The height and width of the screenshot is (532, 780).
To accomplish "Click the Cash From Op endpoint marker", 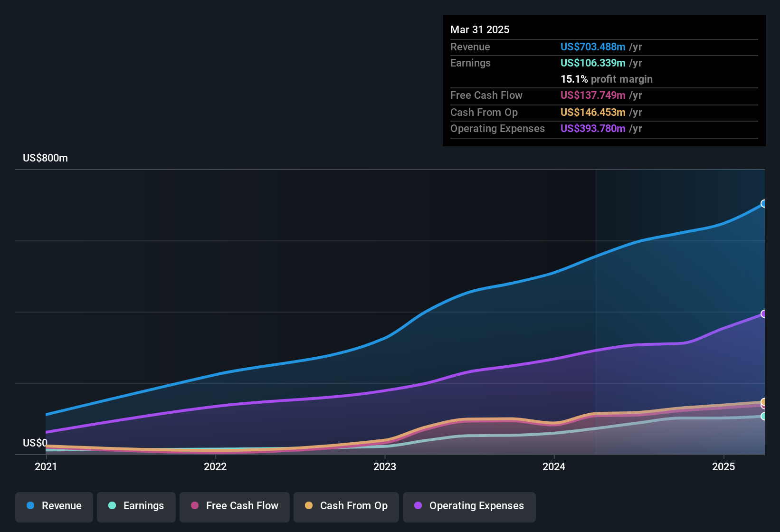I will (x=764, y=402).
